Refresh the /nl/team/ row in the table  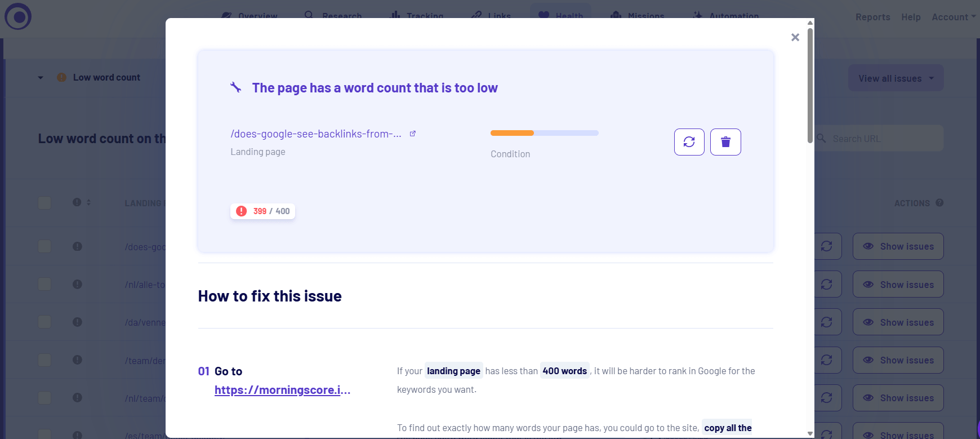[x=827, y=398]
